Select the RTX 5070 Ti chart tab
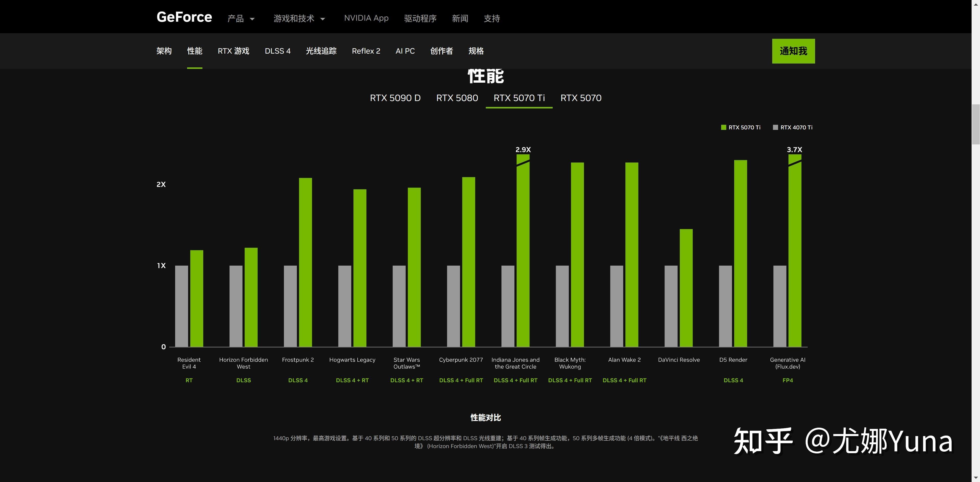This screenshot has width=980, height=482. 519,98
